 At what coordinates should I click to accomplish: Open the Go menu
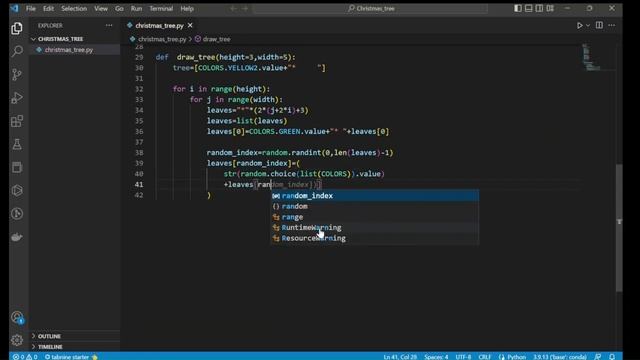[119, 8]
